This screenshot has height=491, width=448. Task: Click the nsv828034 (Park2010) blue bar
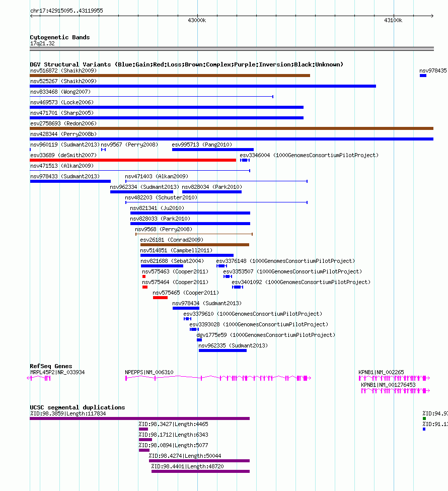(212, 192)
